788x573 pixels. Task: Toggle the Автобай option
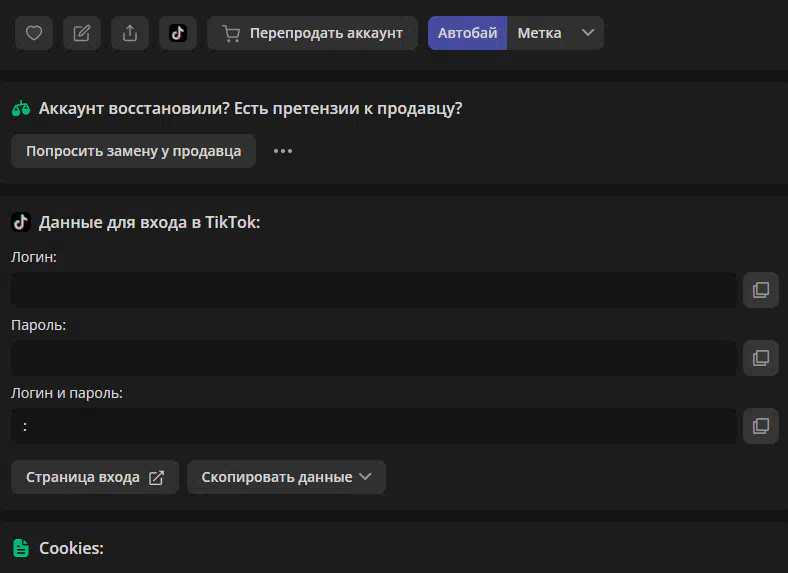pyautogui.click(x=467, y=33)
